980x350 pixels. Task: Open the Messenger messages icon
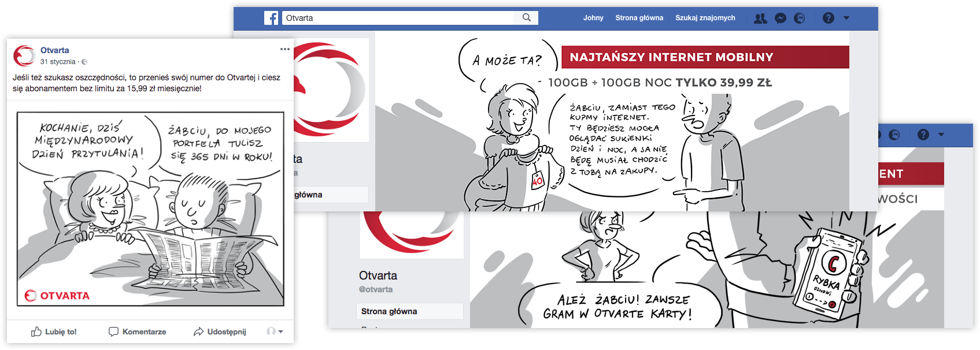point(781,18)
